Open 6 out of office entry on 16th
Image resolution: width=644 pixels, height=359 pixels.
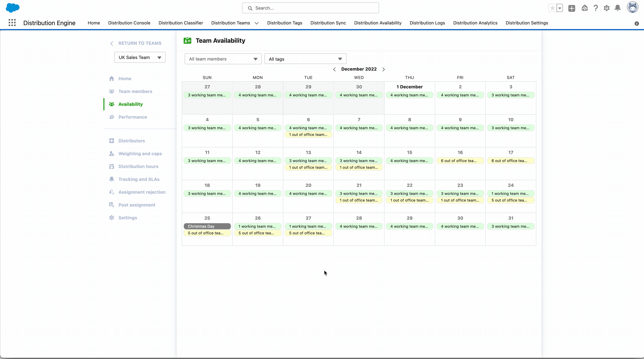[460, 161]
